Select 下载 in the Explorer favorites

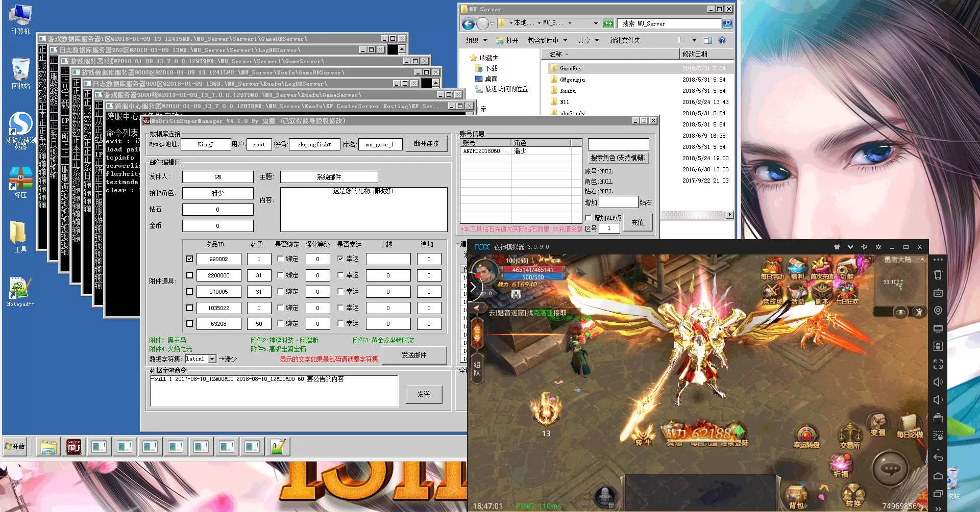pos(486,68)
